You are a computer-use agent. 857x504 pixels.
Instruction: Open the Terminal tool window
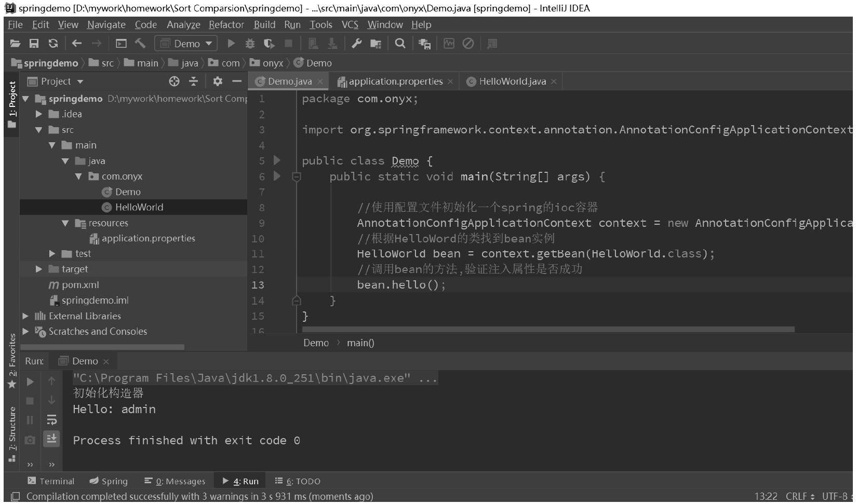(x=51, y=481)
